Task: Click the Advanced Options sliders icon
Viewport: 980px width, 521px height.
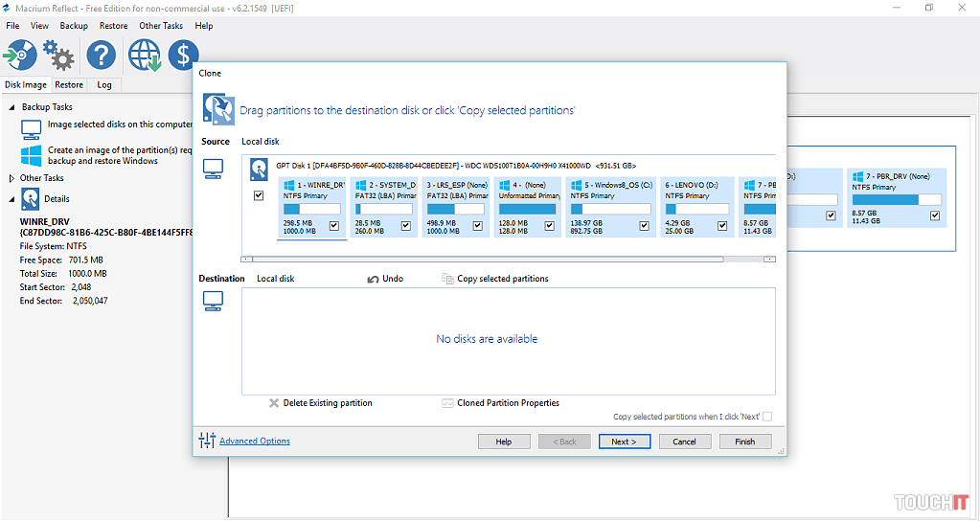Action: coord(207,441)
